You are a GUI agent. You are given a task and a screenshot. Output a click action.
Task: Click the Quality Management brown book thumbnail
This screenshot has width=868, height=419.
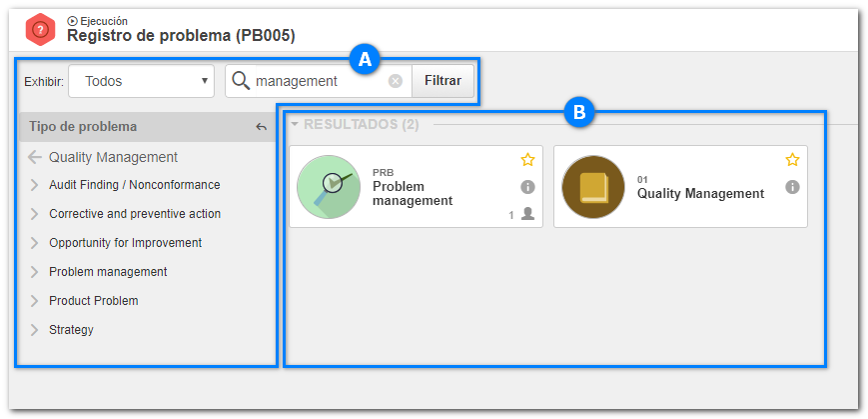[x=593, y=187]
